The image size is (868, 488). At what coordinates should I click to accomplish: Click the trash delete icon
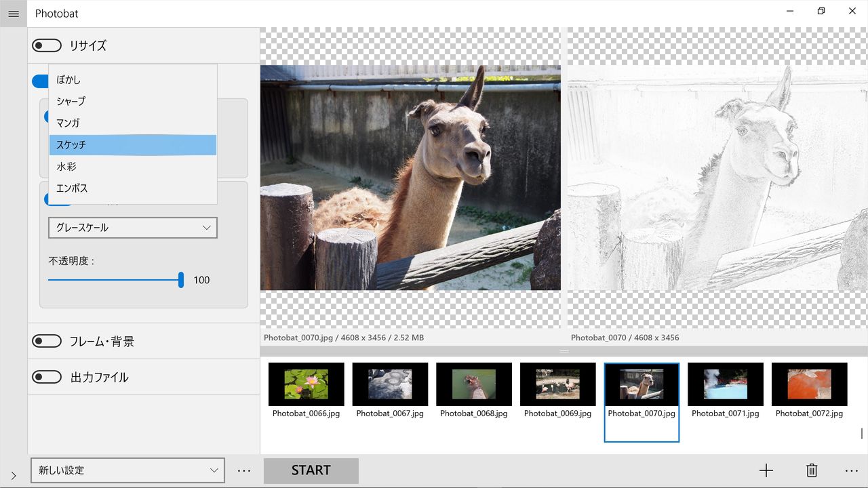point(812,470)
